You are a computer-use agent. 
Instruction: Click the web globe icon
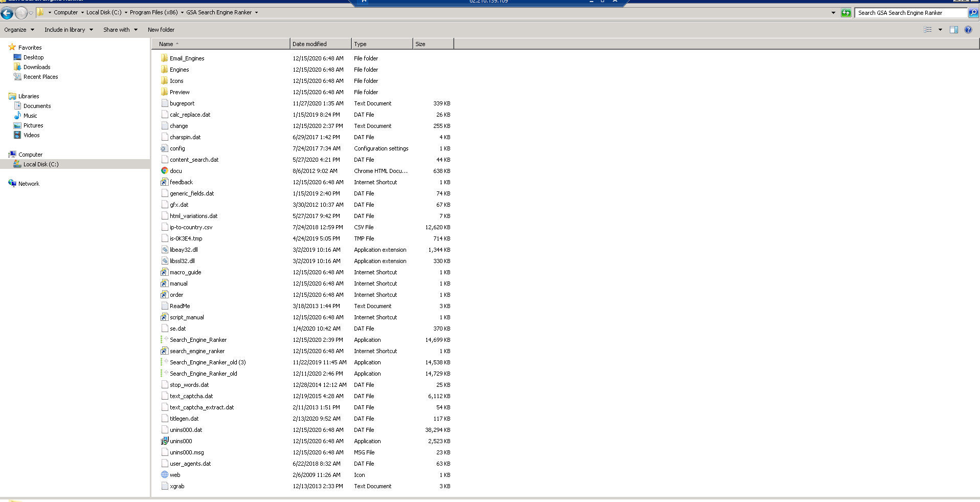(x=165, y=475)
